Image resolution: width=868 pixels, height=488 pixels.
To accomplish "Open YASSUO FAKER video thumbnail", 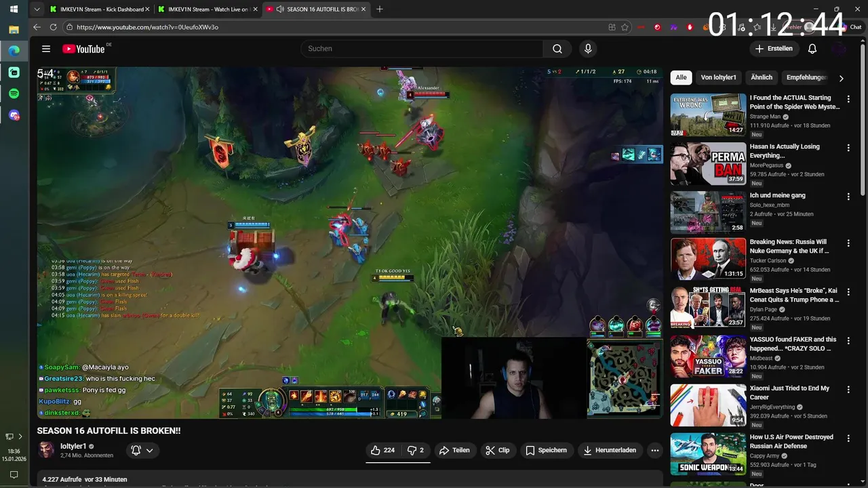I will pos(708,356).
